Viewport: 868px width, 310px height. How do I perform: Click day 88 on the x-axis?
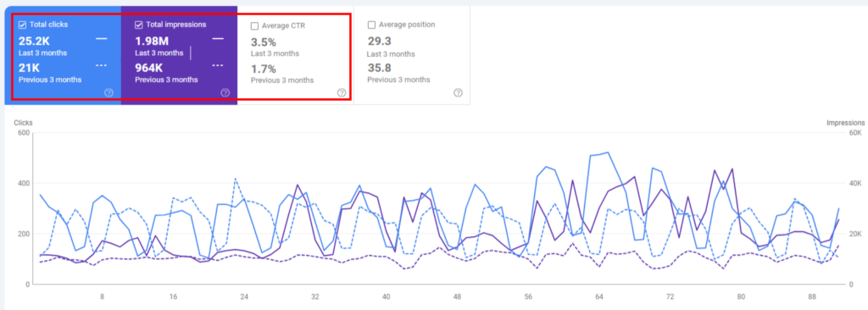point(812,296)
